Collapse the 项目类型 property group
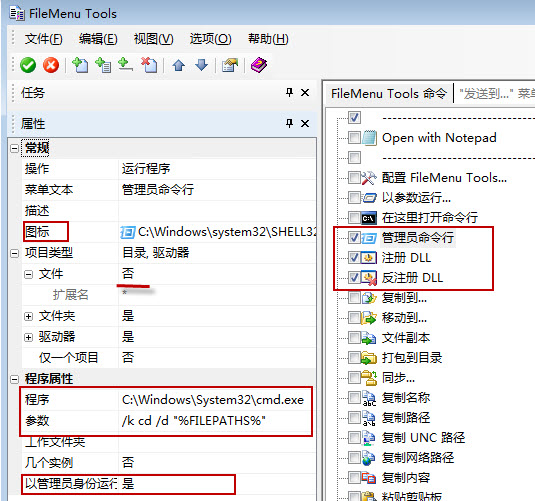 point(14,253)
